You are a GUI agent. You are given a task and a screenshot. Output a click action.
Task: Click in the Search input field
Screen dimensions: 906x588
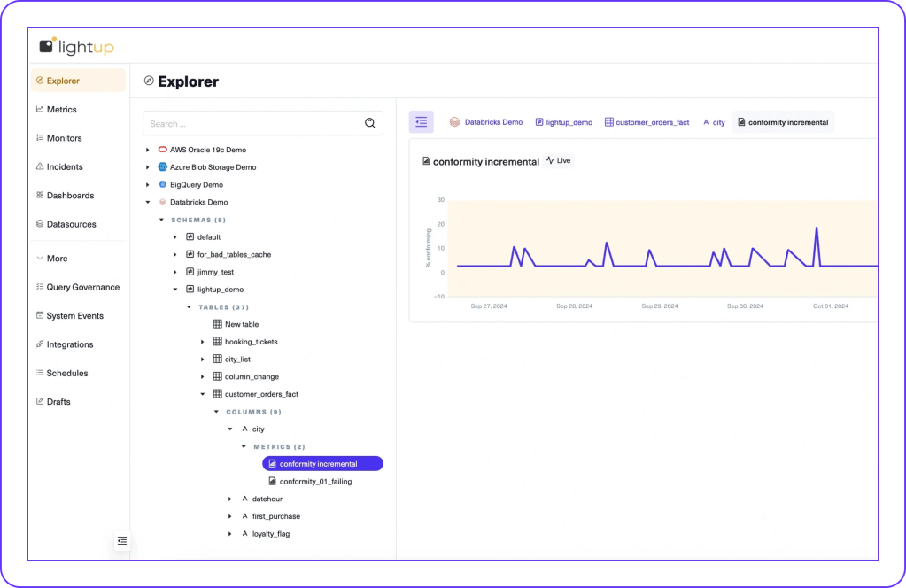pos(252,123)
